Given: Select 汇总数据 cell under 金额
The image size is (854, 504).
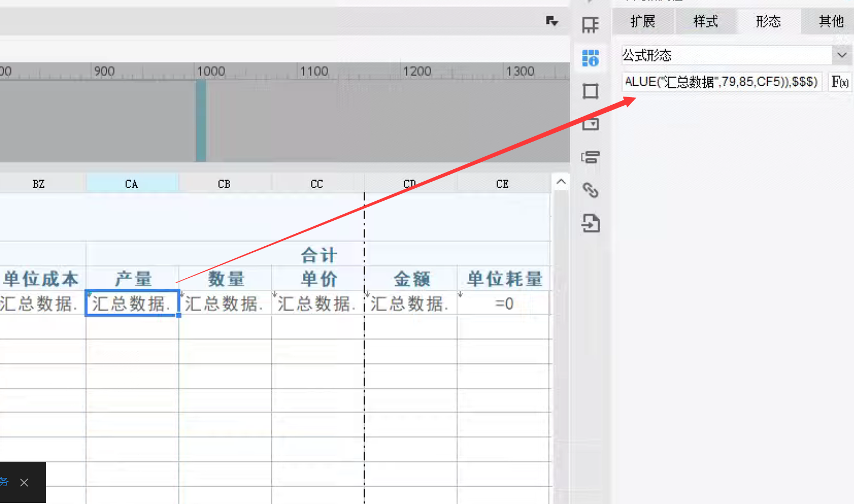Looking at the screenshot, I should (411, 303).
